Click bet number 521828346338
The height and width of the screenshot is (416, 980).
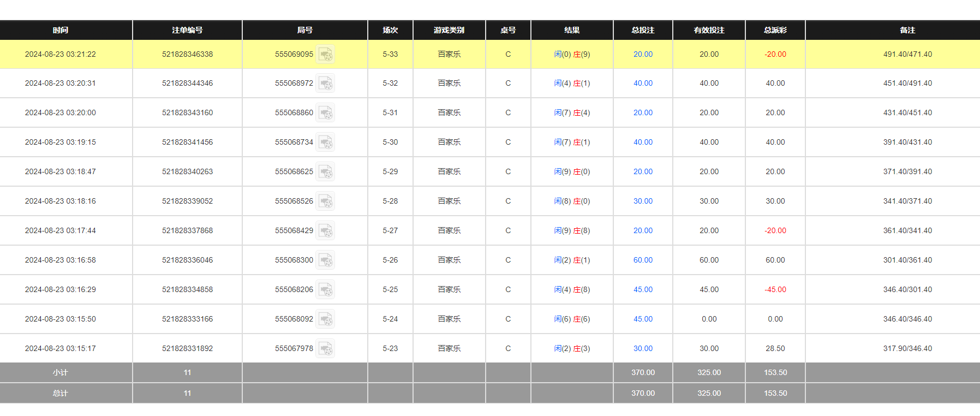click(187, 55)
